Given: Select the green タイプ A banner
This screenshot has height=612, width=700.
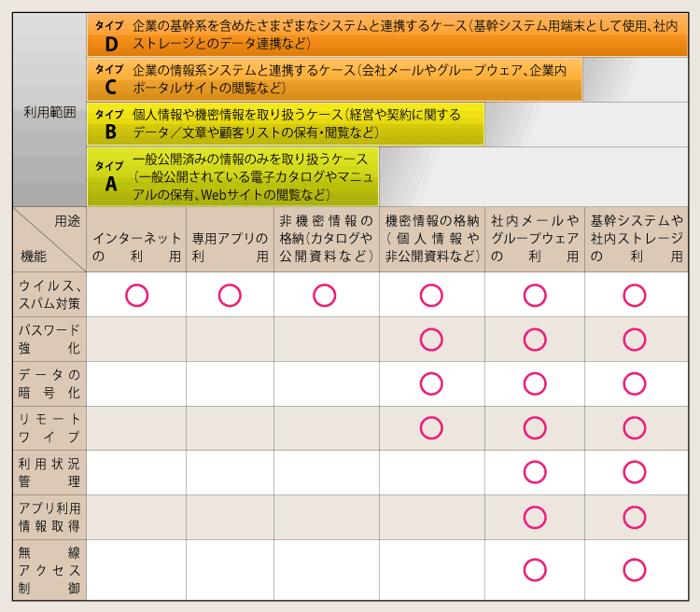Looking at the screenshot, I should [x=232, y=176].
